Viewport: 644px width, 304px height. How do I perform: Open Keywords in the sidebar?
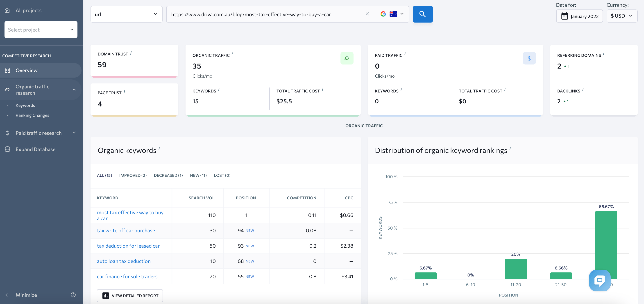[x=25, y=105]
